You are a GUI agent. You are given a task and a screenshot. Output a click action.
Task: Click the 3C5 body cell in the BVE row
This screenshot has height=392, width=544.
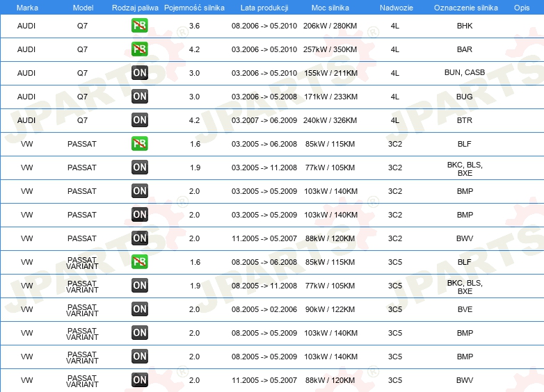395,309
